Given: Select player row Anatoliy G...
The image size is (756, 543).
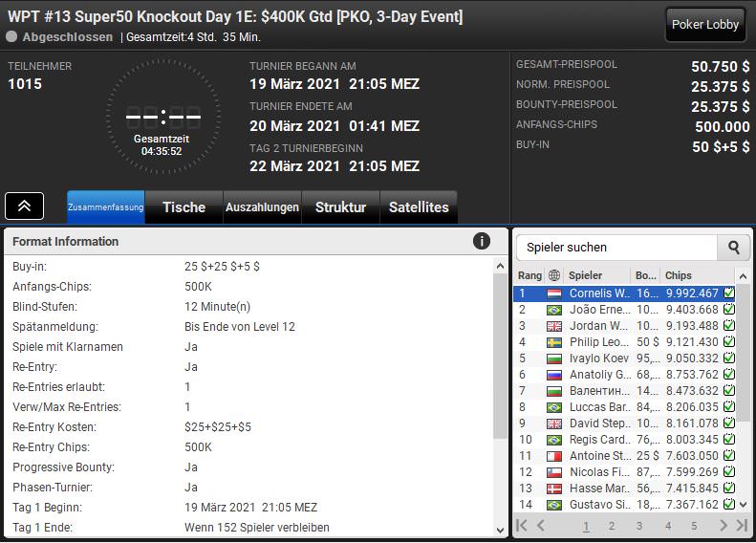Looking at the screenshot, I should [624, 375].
